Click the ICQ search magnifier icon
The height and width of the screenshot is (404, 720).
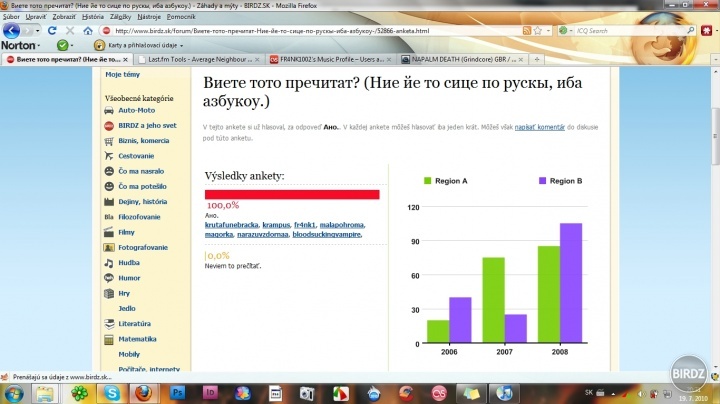click(x=691, y=30)
